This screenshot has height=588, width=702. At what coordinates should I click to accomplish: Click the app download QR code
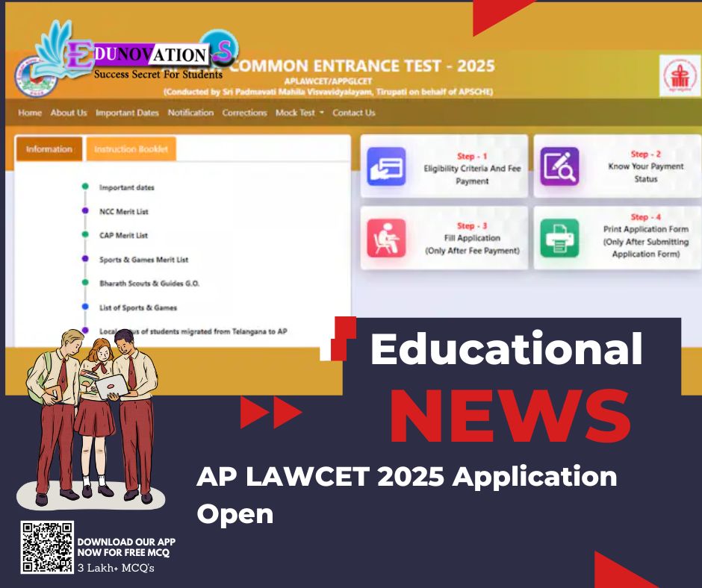pos(46,545)
